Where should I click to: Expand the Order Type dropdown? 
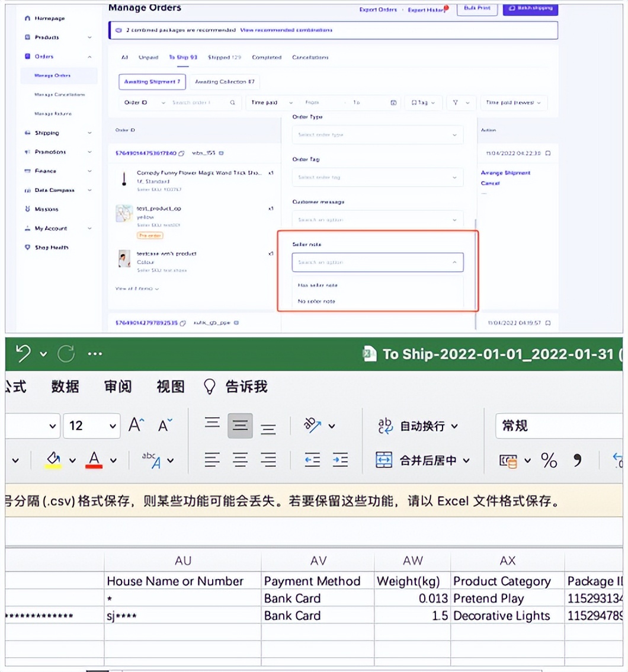click(x=377, y=135)
